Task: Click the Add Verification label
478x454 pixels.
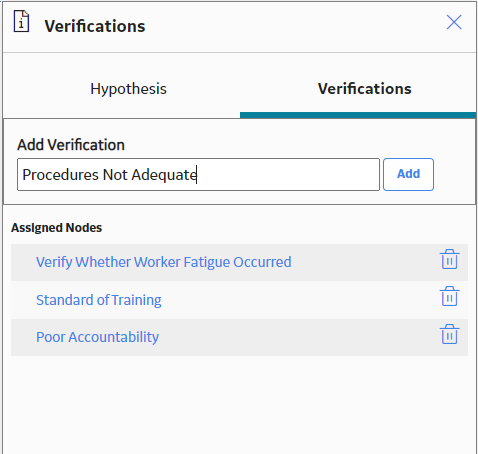Action: 71,145
